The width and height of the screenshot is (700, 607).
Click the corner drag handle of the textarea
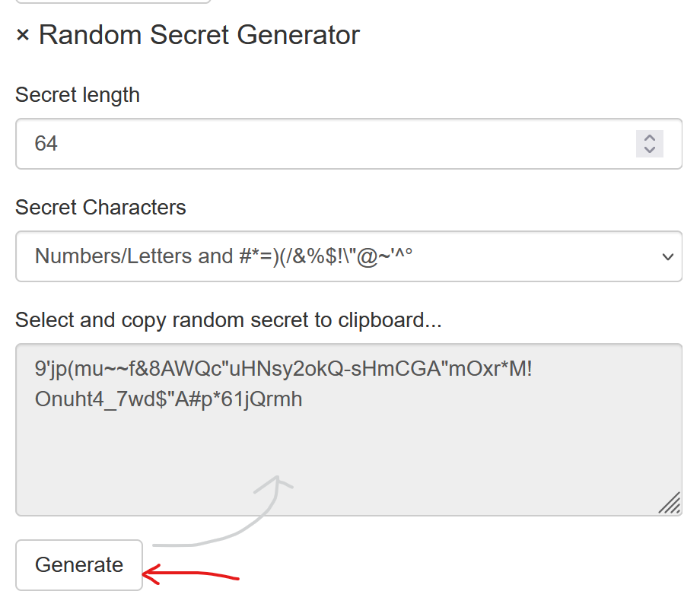(670, 501)
